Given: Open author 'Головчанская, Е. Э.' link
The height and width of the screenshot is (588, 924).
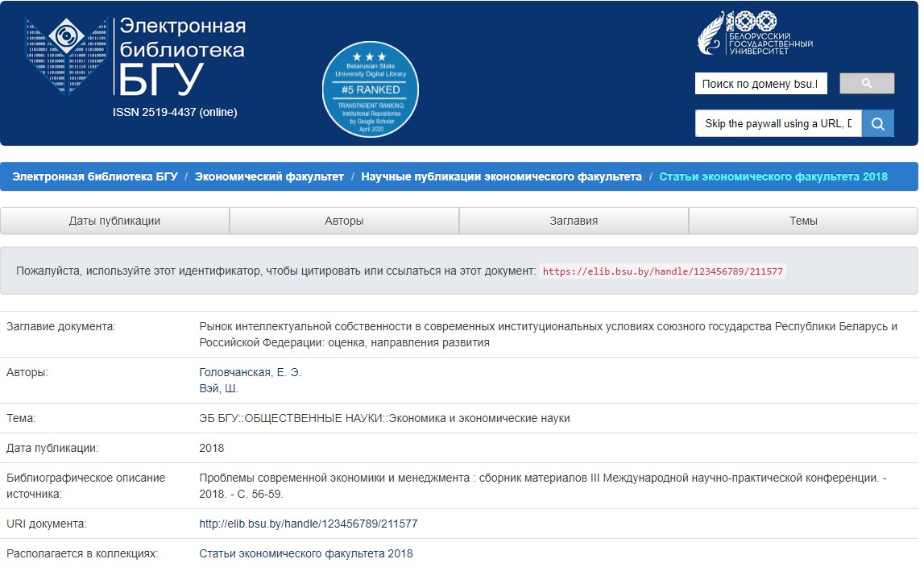Looking at the screenshot, I should pos(251,372).
